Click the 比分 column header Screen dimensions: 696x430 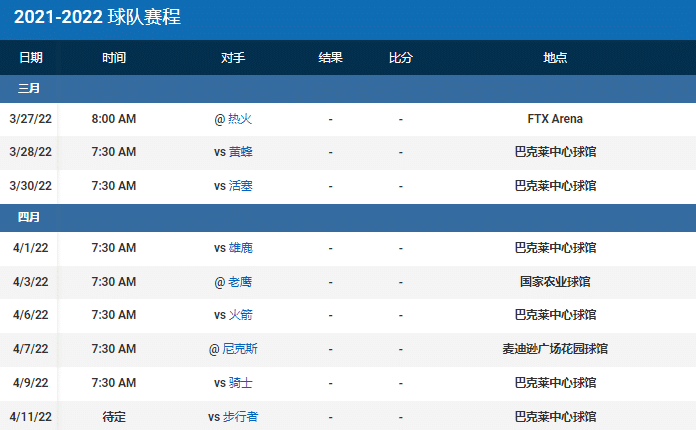pos(401,58)
